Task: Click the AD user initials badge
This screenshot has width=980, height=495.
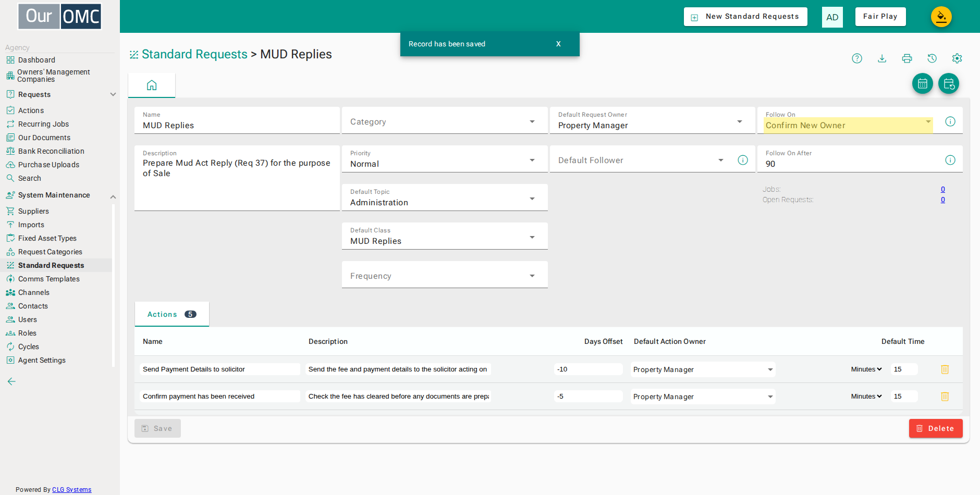Action: pyautogui.click(x=832, y=17)
